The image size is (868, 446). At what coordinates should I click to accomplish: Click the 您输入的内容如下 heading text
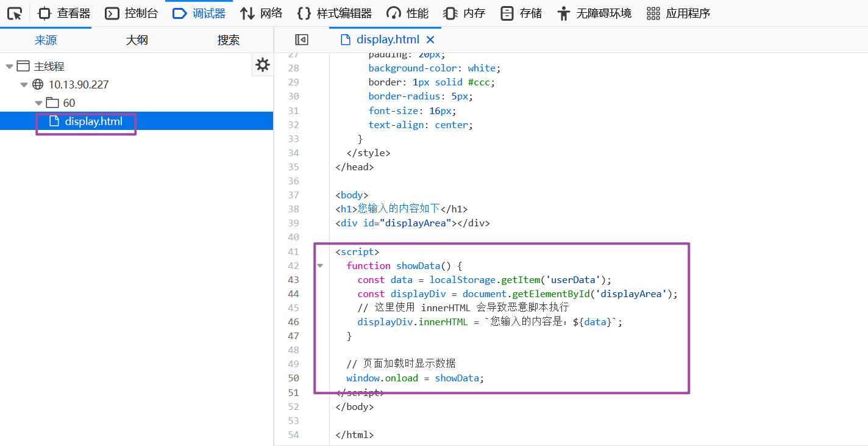coord(399,209)
